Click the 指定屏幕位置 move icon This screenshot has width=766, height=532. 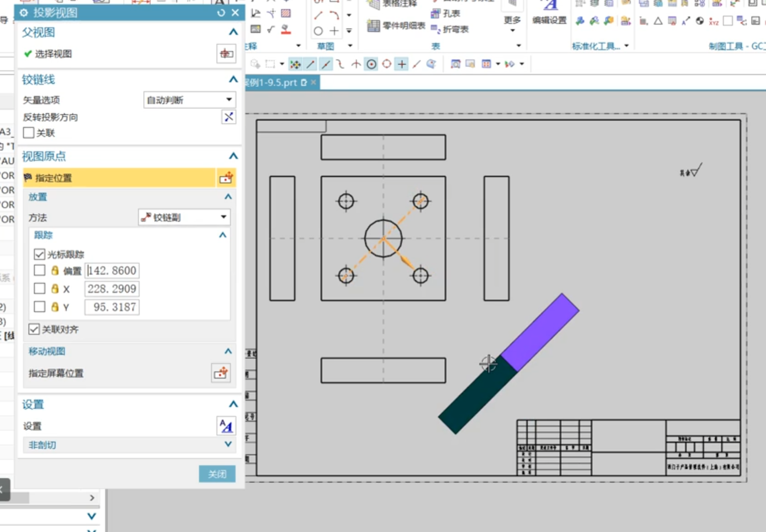tap(221, 373)
